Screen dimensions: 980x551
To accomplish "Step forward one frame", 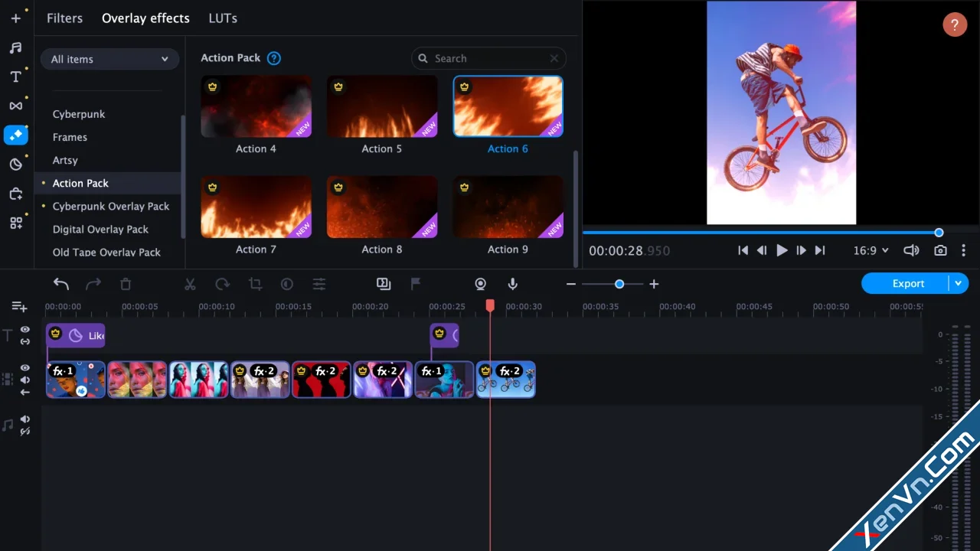I will pyautogui.click(x=801, y=250).
